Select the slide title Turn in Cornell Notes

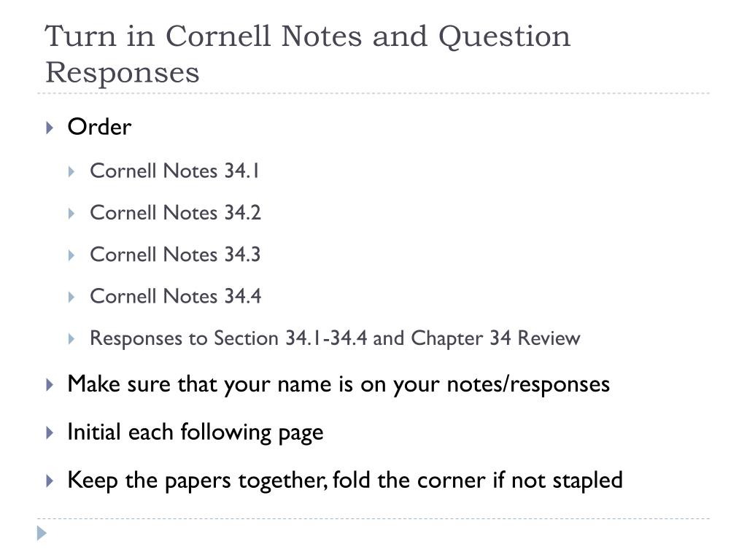click(x=308, y=54)
